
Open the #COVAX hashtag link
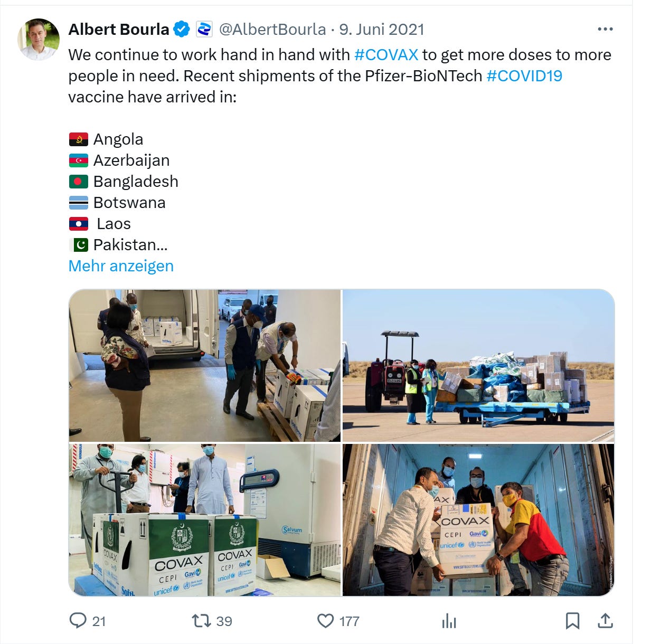386,54
